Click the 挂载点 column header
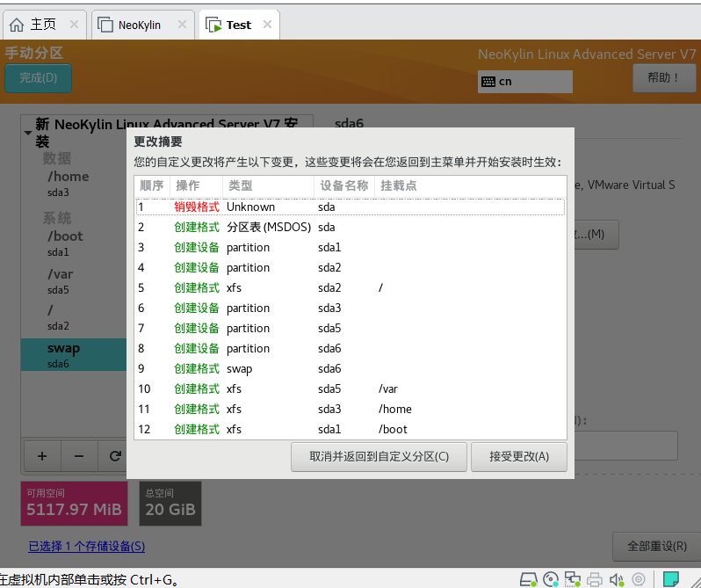Screen dimensions: 701x588 coord(470,185)
